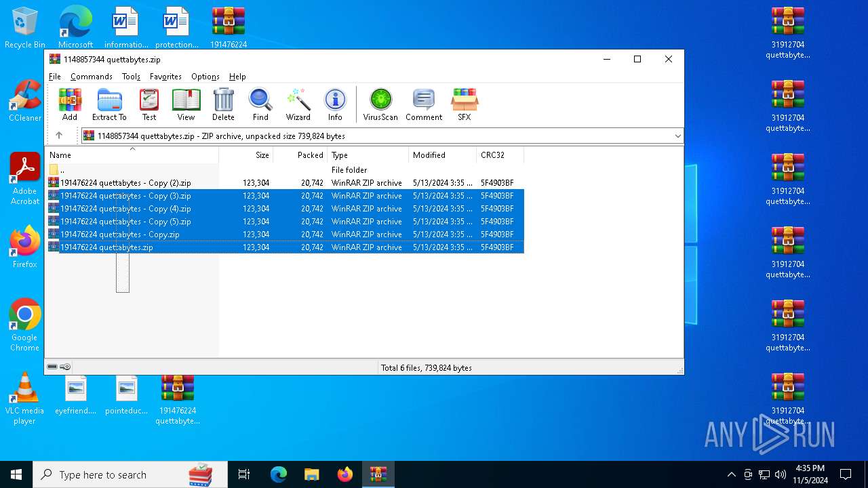Click the Add toolbar icon in WinRAR
This screenshot has height=488, width=868.
[x=70, y=104]
